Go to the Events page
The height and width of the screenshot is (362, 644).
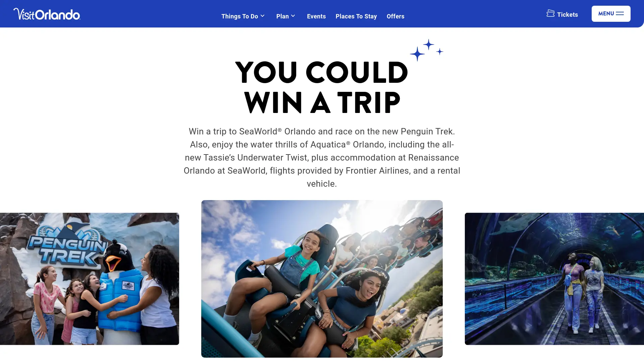pos(316,16)
